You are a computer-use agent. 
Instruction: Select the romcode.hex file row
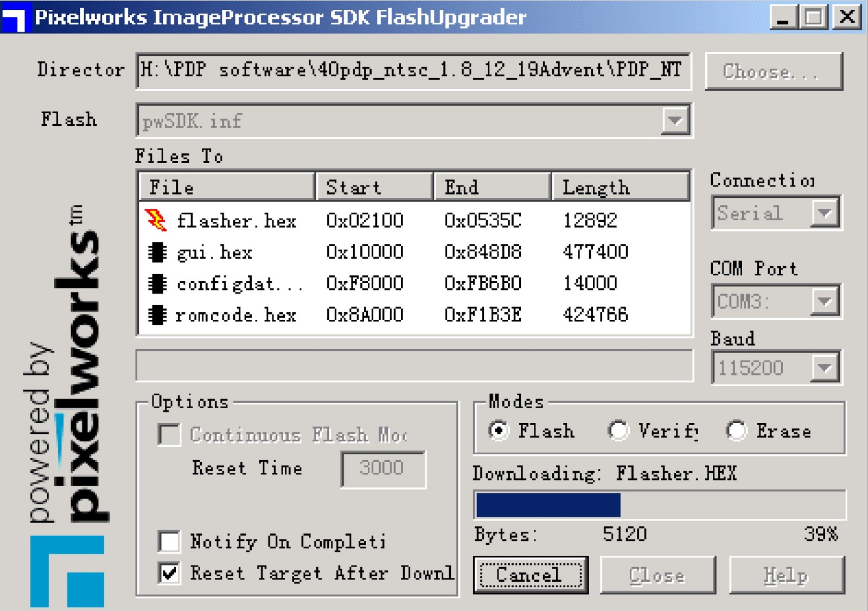(414, 315)
